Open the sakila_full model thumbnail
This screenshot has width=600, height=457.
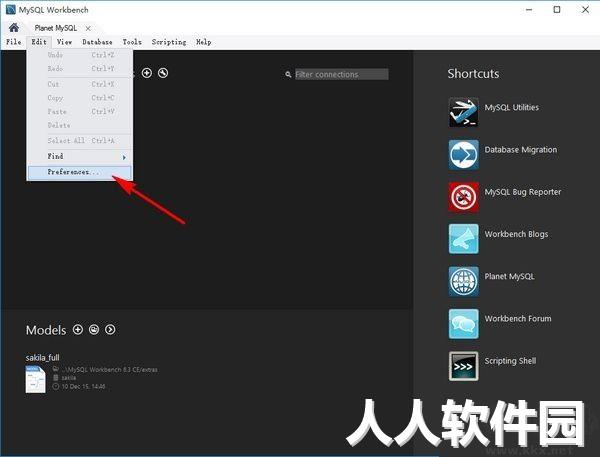coord(35,379)
